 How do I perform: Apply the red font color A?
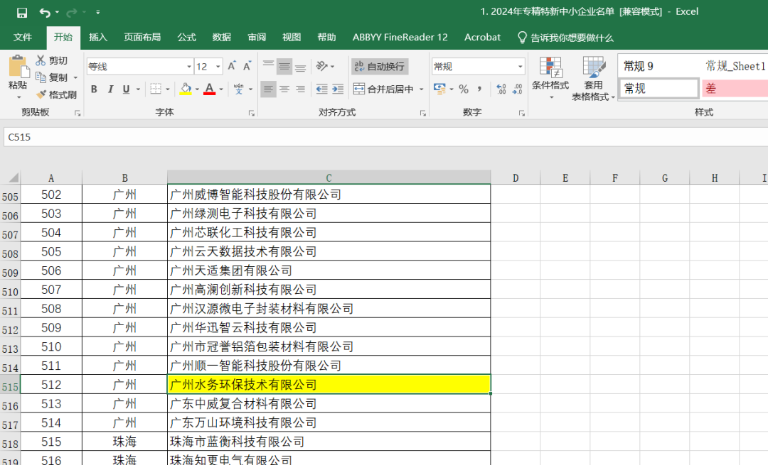point(209,89)
